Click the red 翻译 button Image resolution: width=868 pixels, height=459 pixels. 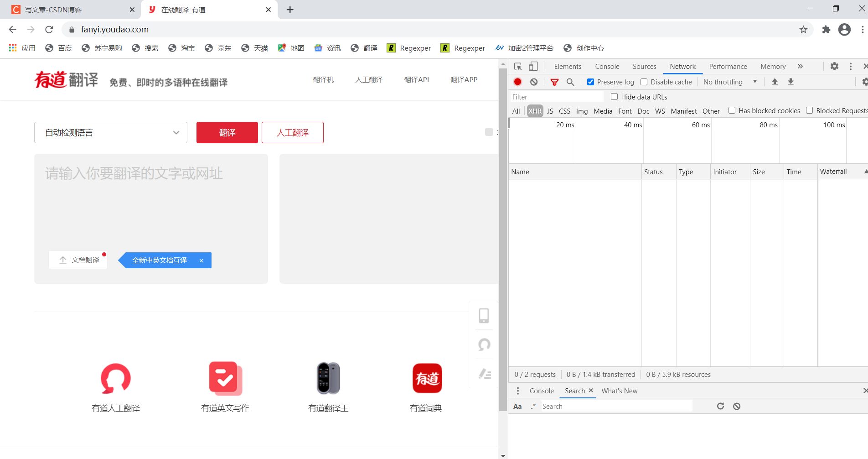(x=227, y=132)
